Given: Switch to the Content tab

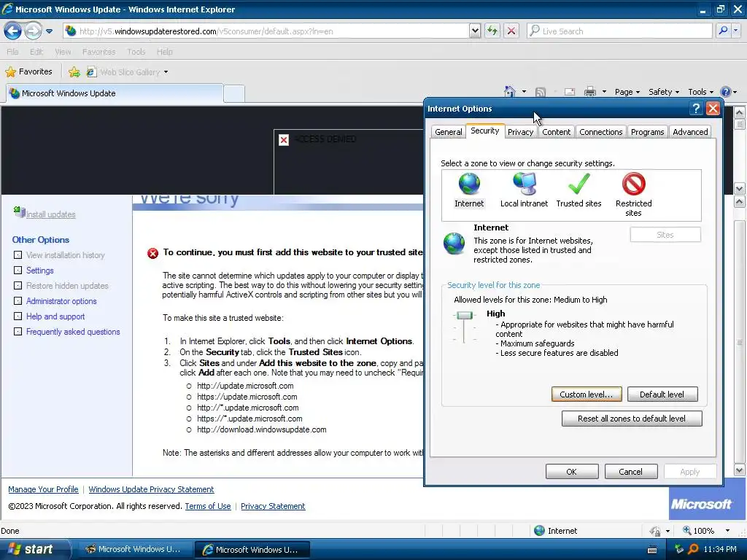Looking at the screenshot, I should (556, 132).
